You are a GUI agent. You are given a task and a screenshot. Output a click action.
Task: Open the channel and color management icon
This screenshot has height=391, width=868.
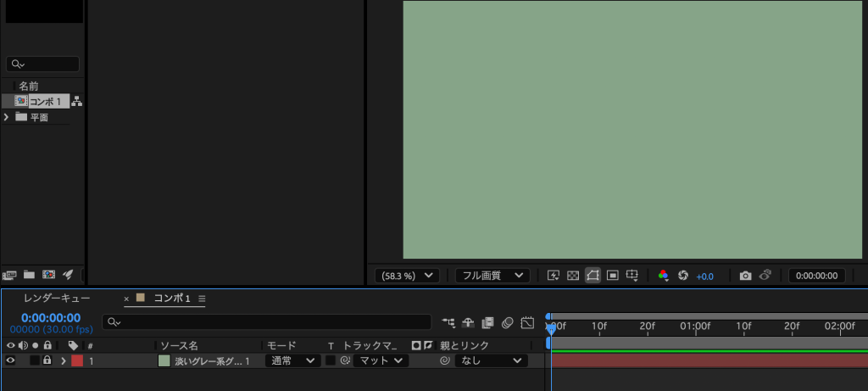click(664, 276)
